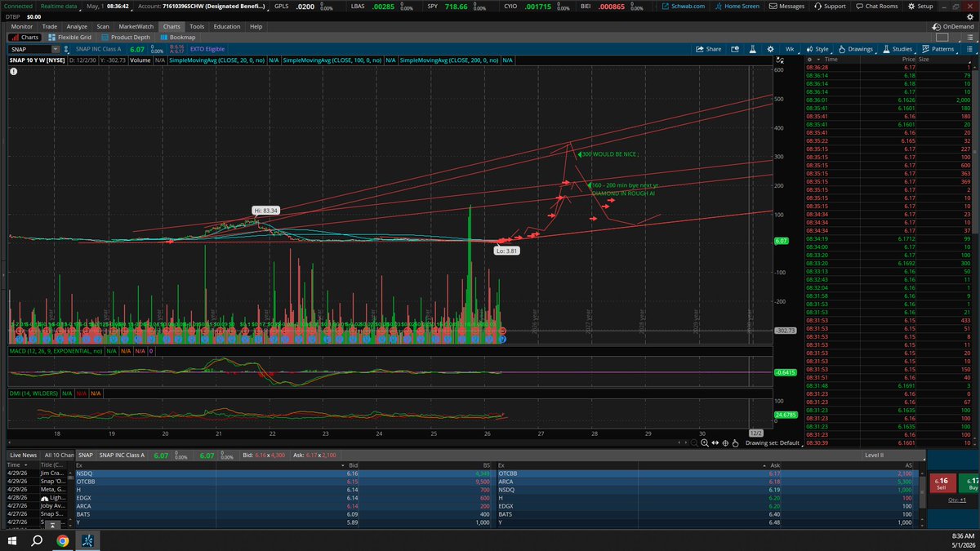Open the hamburger menu beside Patterns
The height and width of the screenshot is (551, 980).
point(968,49)
